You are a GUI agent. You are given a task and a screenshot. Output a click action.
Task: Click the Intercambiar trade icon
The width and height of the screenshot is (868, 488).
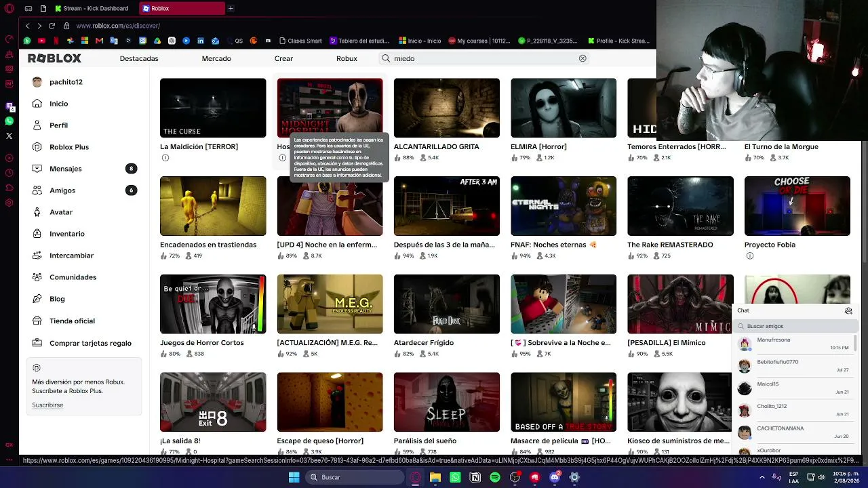click(37, 256)
